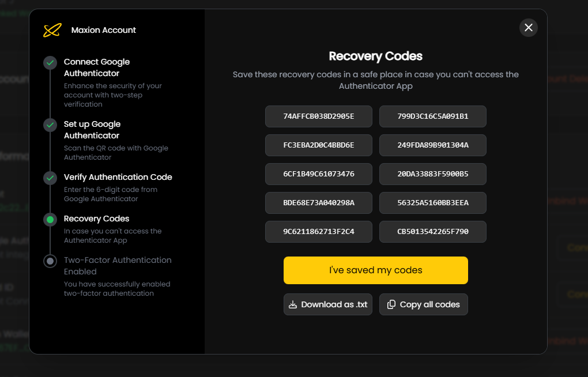Screen dimensions: 588x377
Task: Click the Maxion Account logo icon
Action: point(52,30)
